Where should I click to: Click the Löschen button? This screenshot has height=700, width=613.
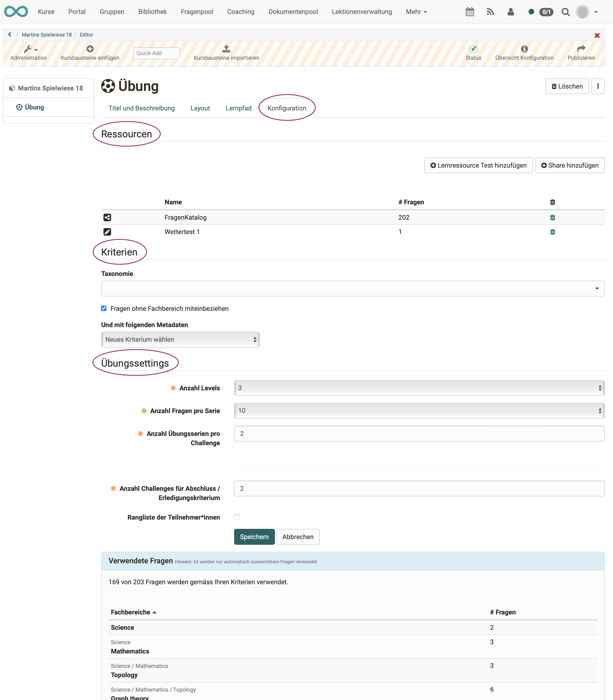pyautogui.click(x=567, y=86)
